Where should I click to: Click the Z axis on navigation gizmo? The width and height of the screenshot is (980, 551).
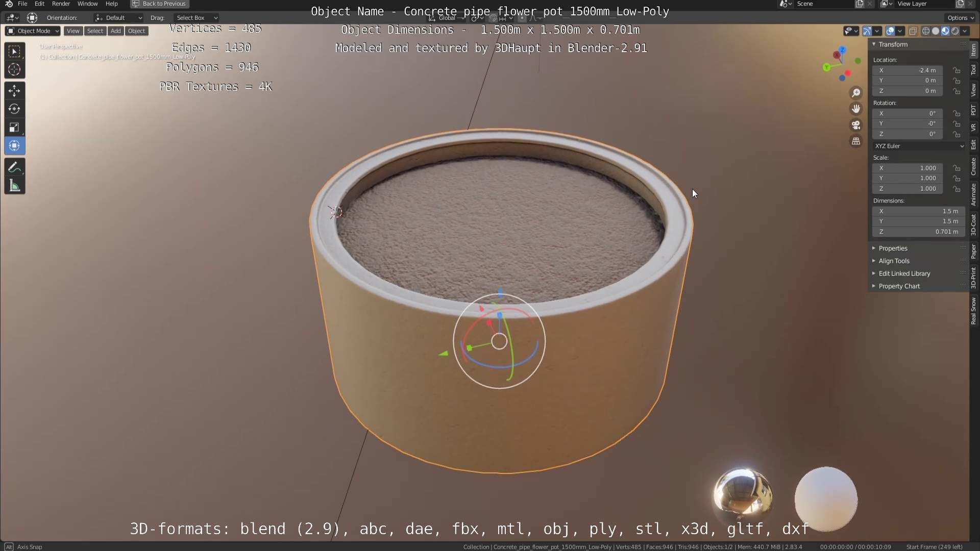point(842,50)
